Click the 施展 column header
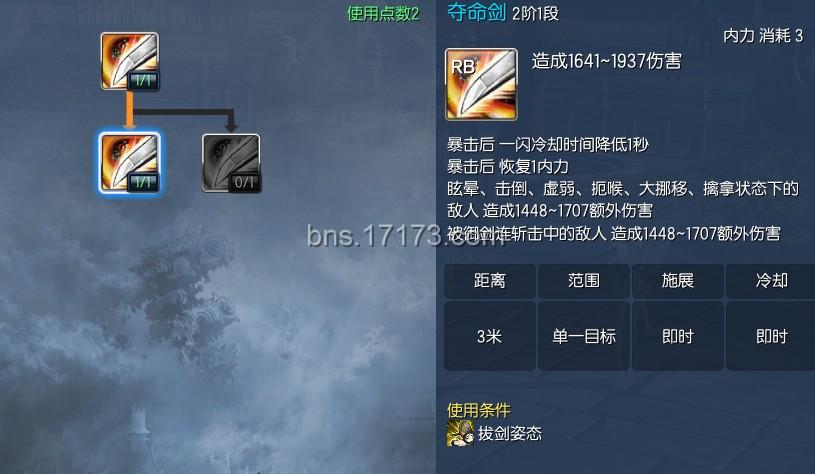Viewport: 815px width, 474px height. [678, 281]
